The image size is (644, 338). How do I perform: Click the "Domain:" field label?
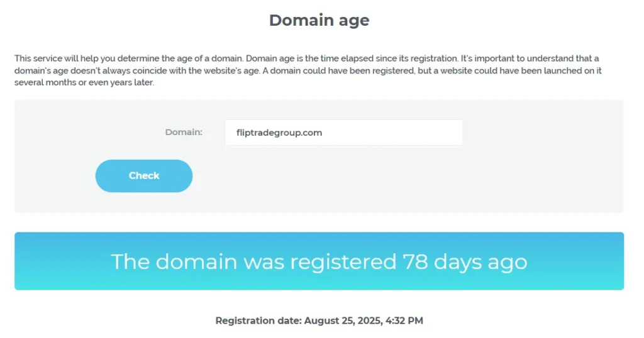point(184,132)
